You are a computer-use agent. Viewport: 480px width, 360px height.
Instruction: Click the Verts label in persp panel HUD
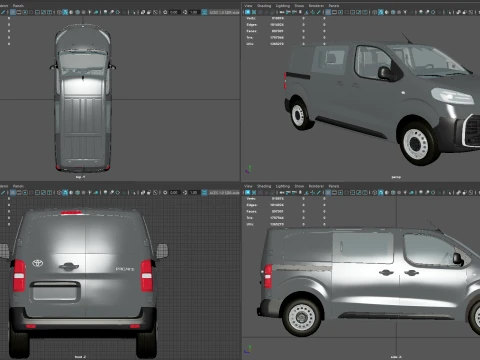point(251,18)
